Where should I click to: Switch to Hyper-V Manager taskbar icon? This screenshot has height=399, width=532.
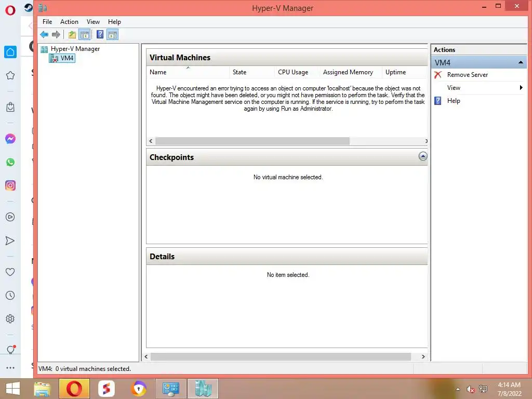[203, 389]
